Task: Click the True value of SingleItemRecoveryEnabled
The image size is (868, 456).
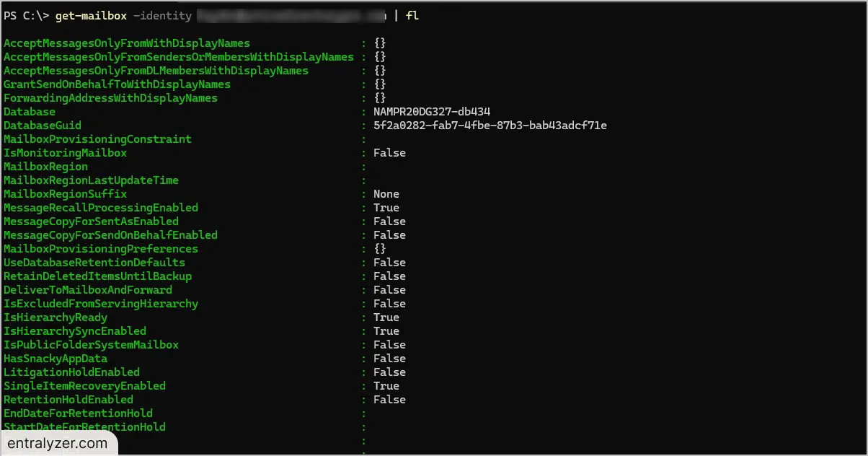Action: coord(386,386)
